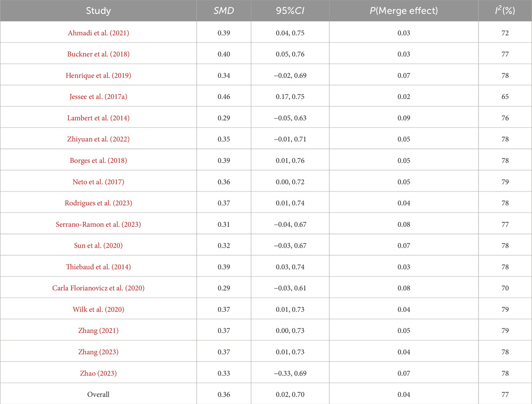Viewport: 532px width, 404px height.
Task: Click the Zhang (2023) citation link
Action: [99, 352]
